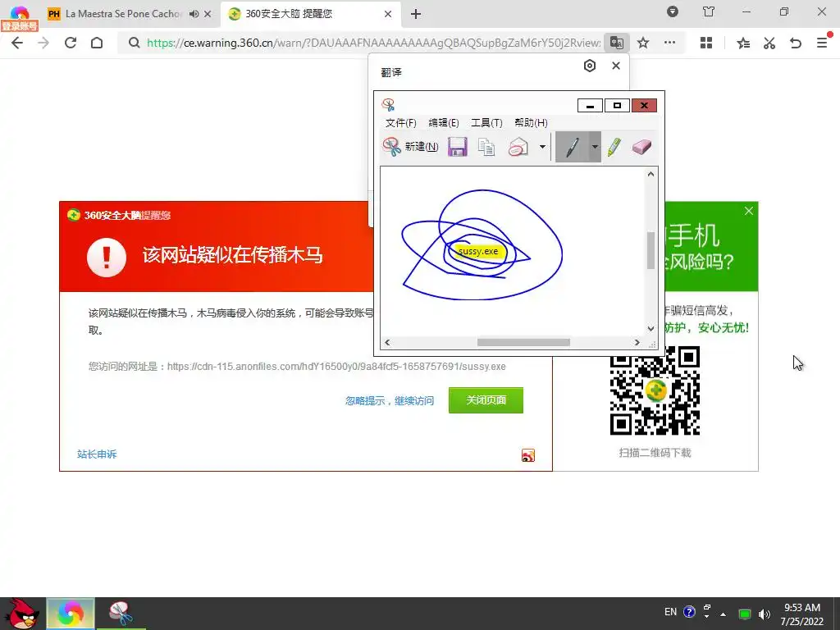
Task: Open the extensions grid icon
Action: point(706,43)
